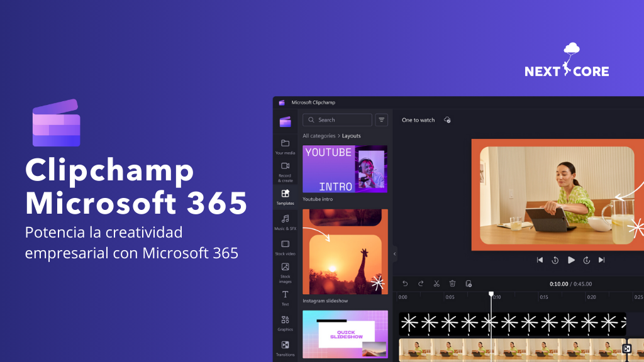Open the template filter options button

coord(382,120)
